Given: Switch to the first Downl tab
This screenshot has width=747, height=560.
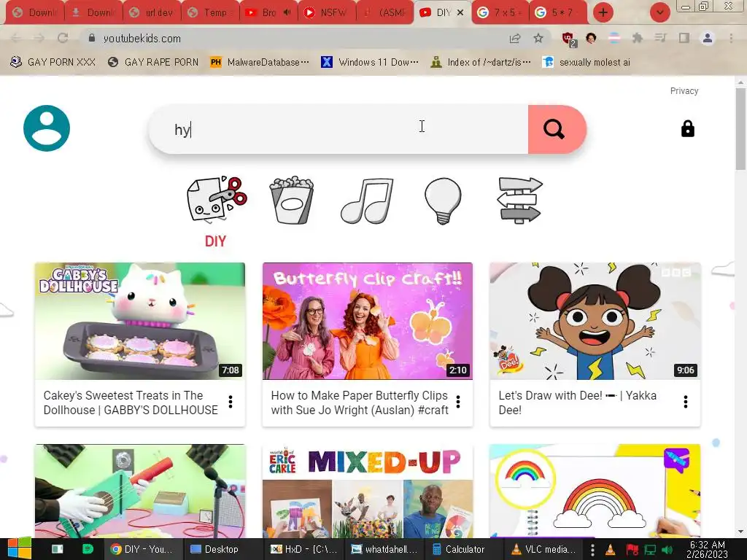Looking at the screenshot, I should pyautogui.click(x=36, y=12).
